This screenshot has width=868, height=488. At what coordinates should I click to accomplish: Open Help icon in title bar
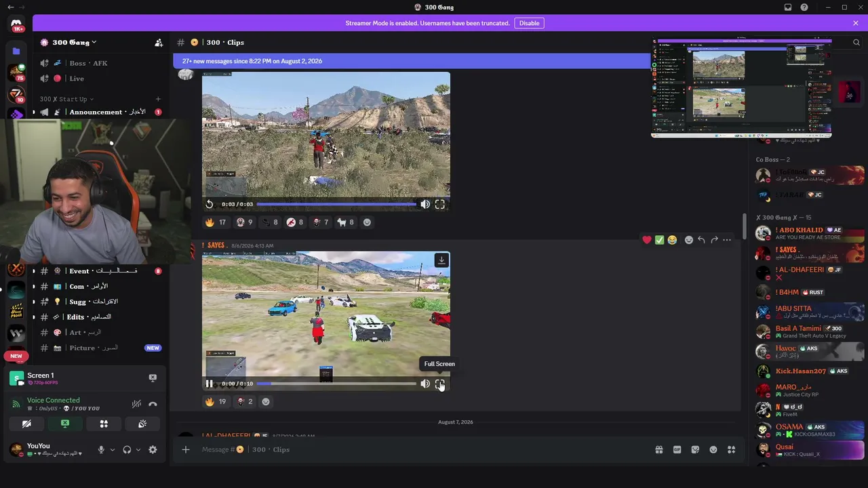click(804, 7)
